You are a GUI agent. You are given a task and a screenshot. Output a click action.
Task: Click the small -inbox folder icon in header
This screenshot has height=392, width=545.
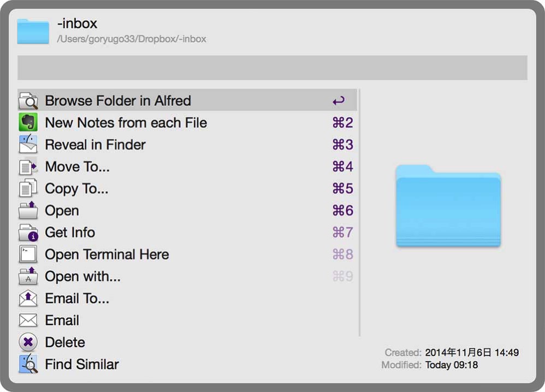[x=33, y=31]
